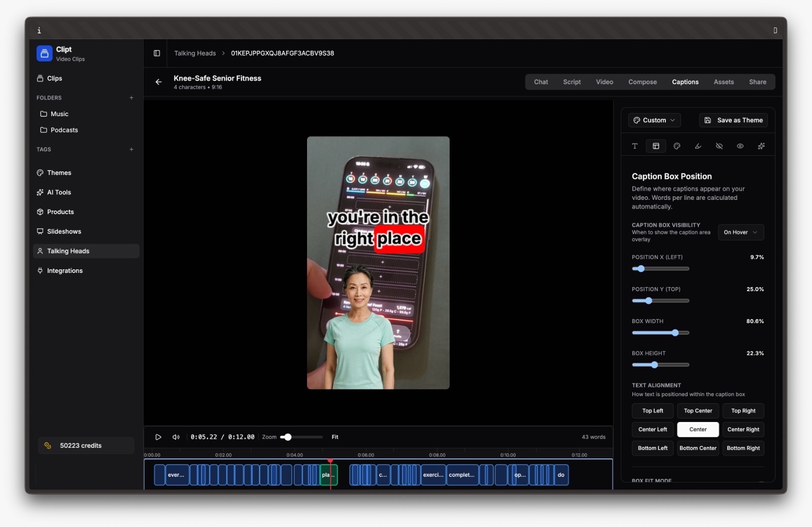Switch to the Compose tab

642,82
